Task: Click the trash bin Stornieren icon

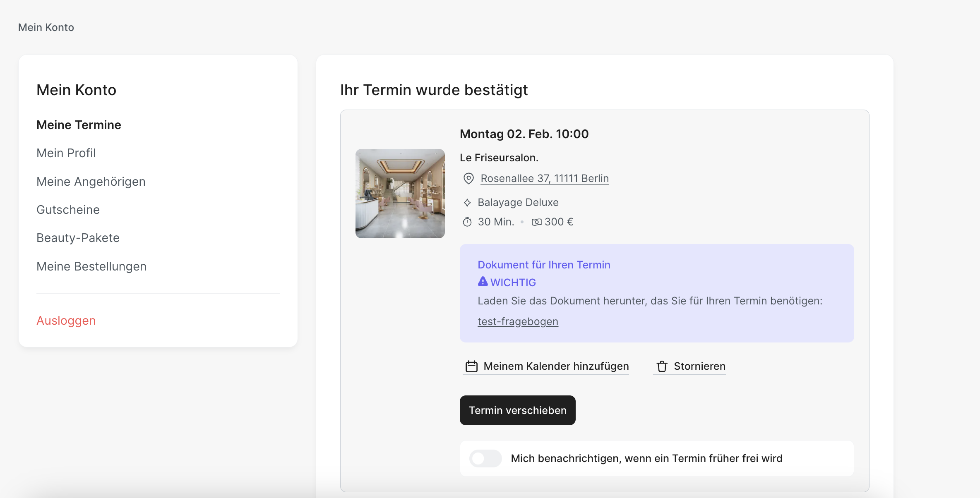Action: 662,366
